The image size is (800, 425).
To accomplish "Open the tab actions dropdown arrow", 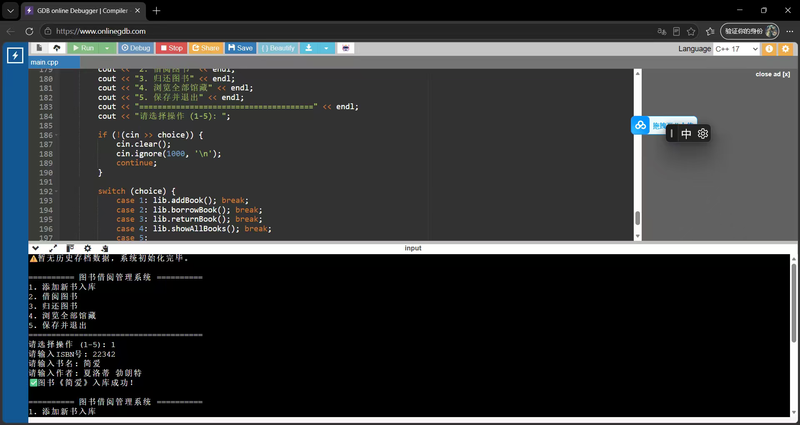I will click(10, 11).
